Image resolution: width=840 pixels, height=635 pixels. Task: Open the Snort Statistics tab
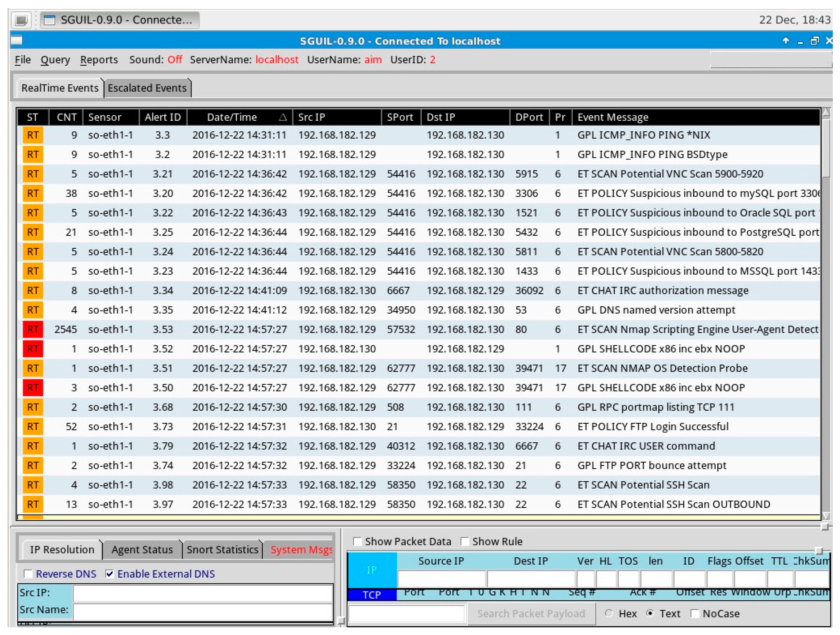coord(222,550)
